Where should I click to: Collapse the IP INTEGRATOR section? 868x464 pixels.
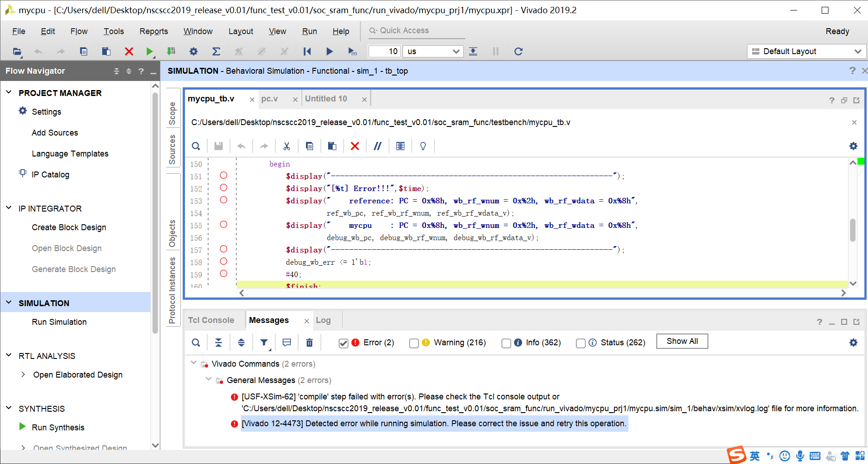9,208
